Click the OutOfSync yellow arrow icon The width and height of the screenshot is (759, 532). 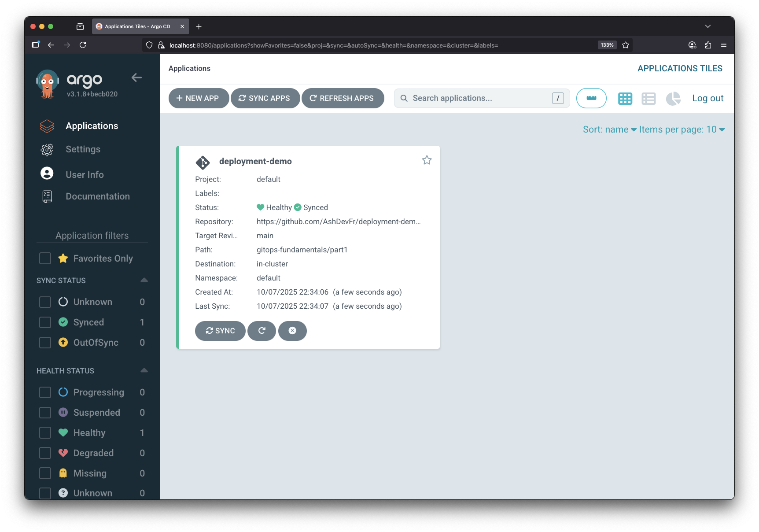coord(63,342)
